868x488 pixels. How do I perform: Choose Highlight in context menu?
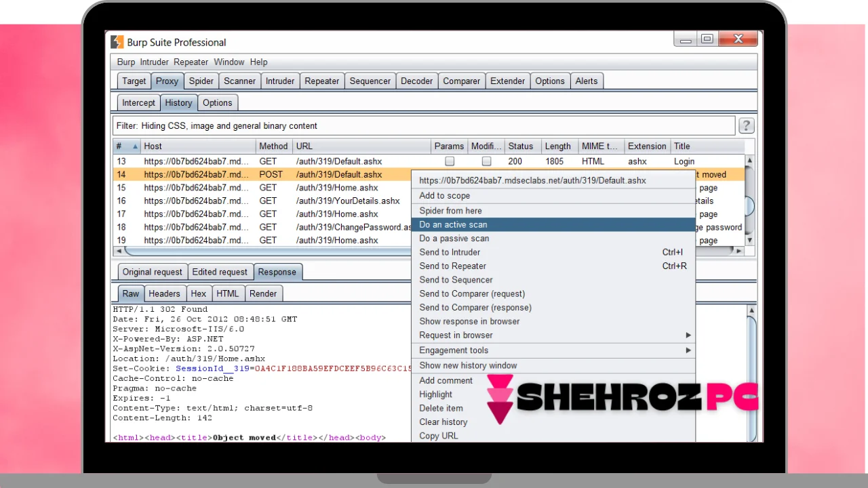coord(553,394)
